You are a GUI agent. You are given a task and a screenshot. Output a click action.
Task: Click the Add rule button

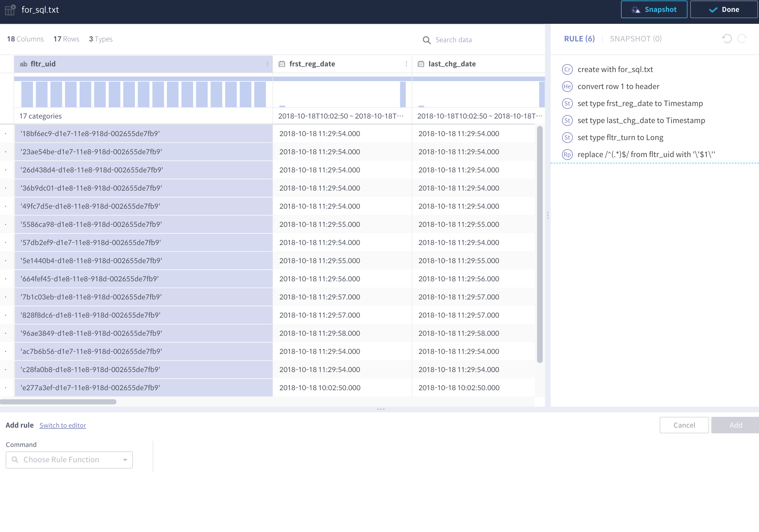tap(735, 425)
